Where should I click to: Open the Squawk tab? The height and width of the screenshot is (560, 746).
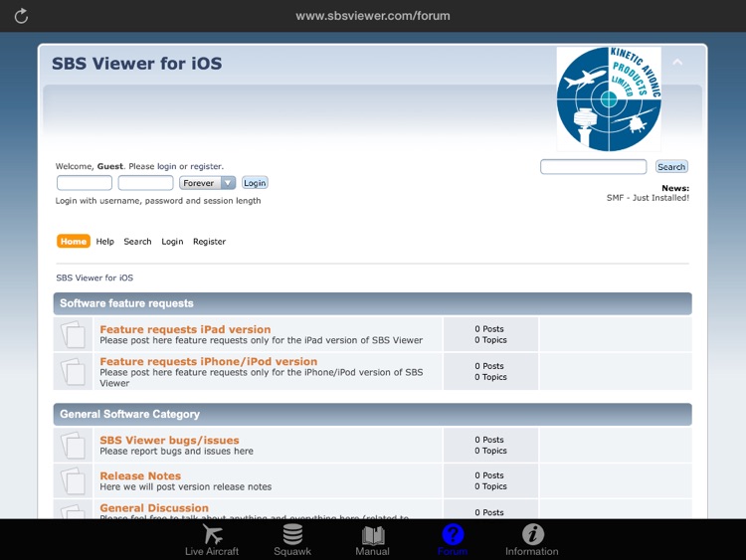click(x=292, y=540)
